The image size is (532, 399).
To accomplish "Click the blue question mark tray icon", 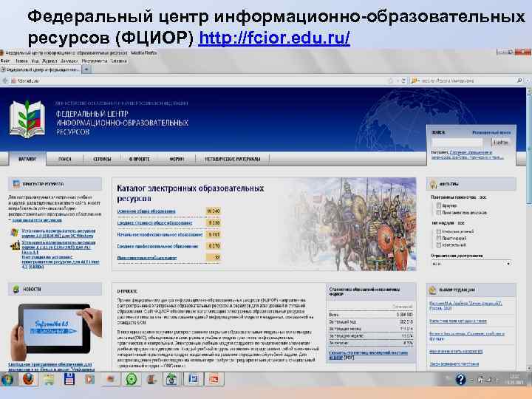I will click(460, 379).
